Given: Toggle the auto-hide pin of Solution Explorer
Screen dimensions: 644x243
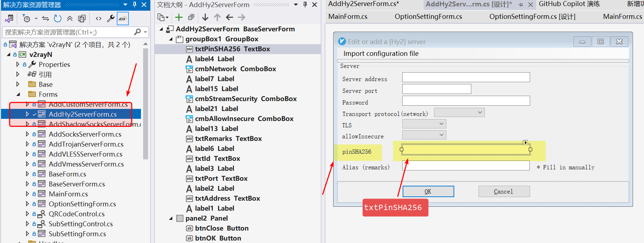Looking at the screenshot, I should coord(135,5).
